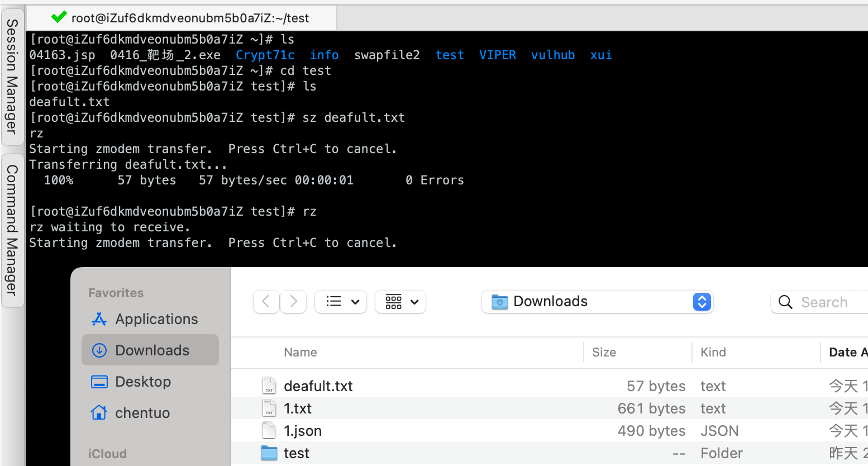868x466 pixels.
Task: Click the deafult.txt file icon
Action: click(x=269, y=386)
